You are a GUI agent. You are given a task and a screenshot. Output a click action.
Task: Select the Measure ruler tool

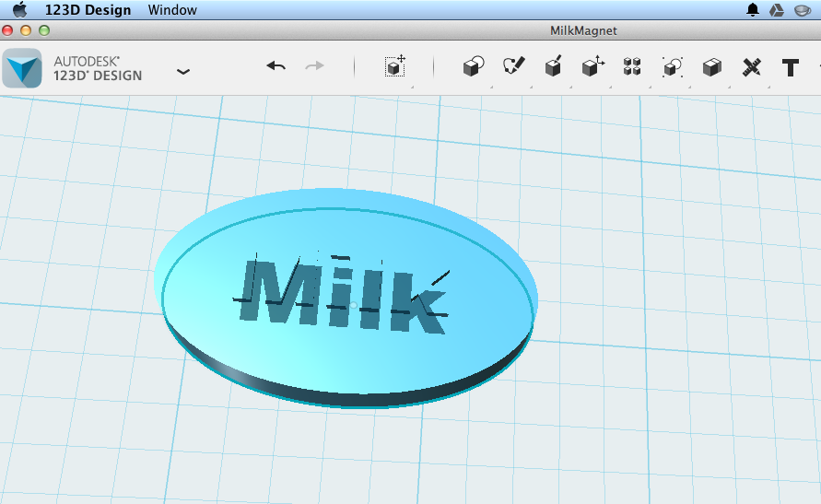click(x=751, y=67)
